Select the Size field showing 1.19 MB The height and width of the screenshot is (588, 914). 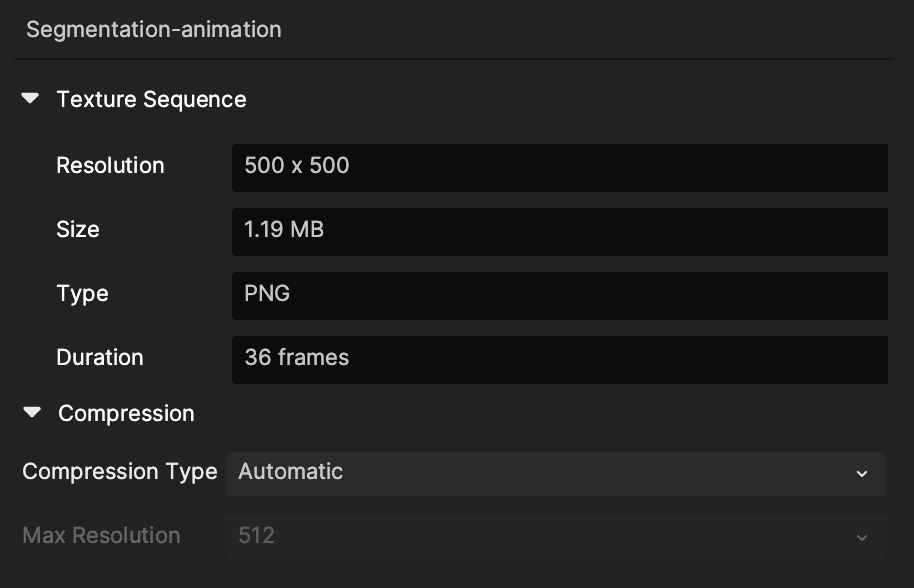(x=560, y=232)
